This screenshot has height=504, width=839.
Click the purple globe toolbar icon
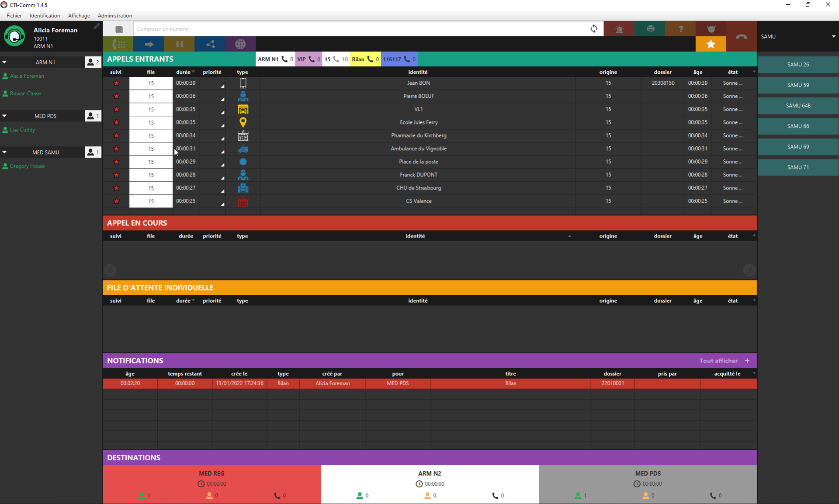tap(240, 44)
